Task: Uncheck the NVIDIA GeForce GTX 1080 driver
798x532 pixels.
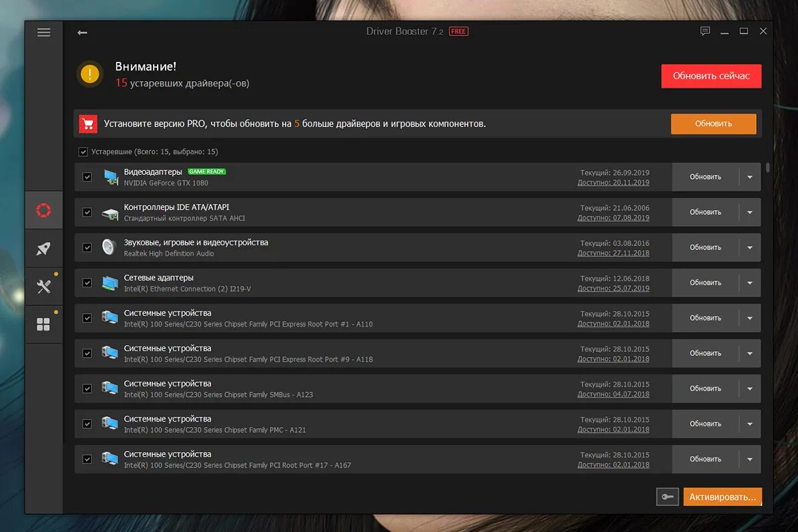Action: [87, 177]
